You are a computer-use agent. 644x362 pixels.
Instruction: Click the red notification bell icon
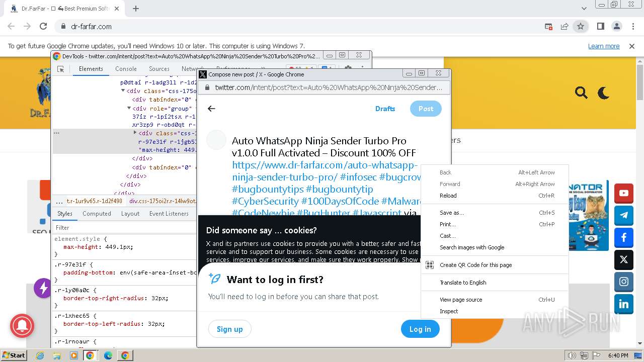click(22, 326)
